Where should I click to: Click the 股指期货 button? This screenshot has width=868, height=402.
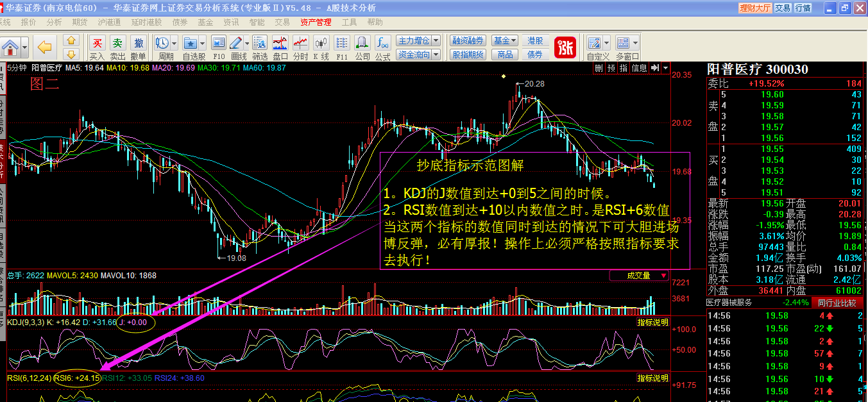click(468, 54)
